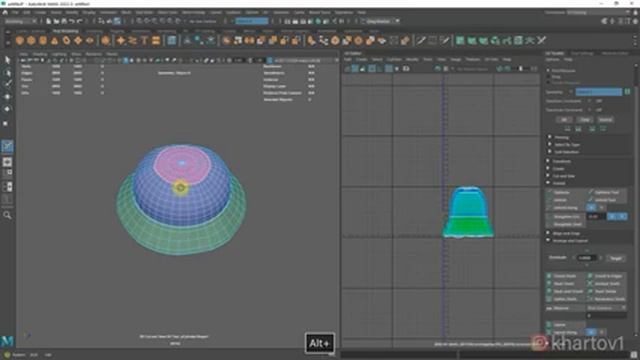Select the arrow Select tool in toolbox
Viewport: 640px width, 360px height.
[7, 60]
